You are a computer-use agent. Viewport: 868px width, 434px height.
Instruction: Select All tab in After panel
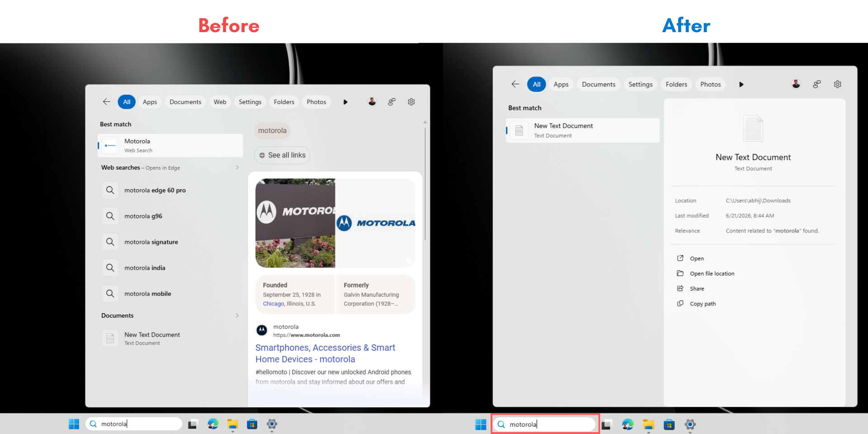click(x=537, y=84)
